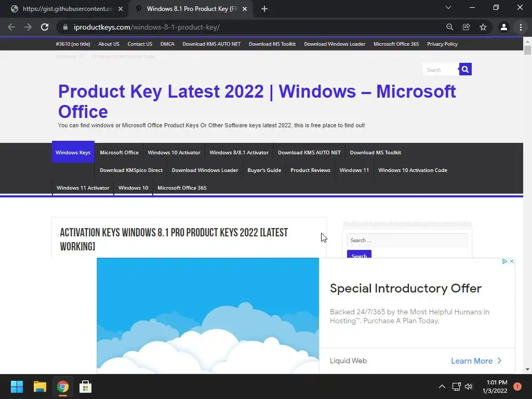Click the header Search text field
Viewport: 532px width, 399px height.
click(x=441, y=70)
